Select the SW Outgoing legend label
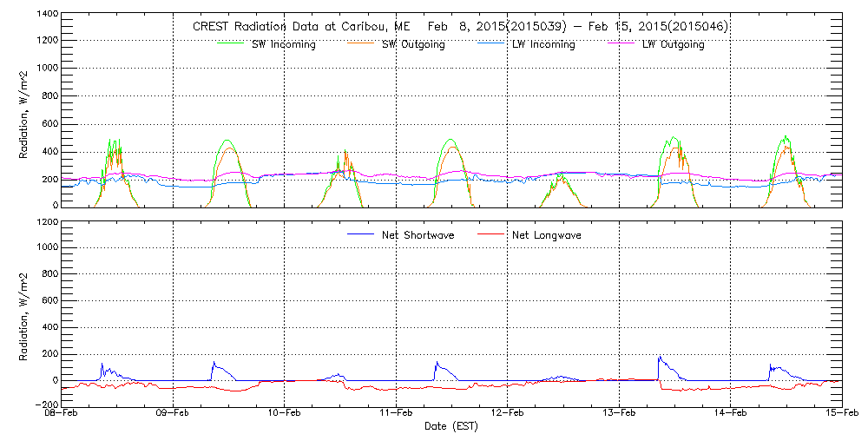Viewport: 868px width, 434px height. [413, 45]
